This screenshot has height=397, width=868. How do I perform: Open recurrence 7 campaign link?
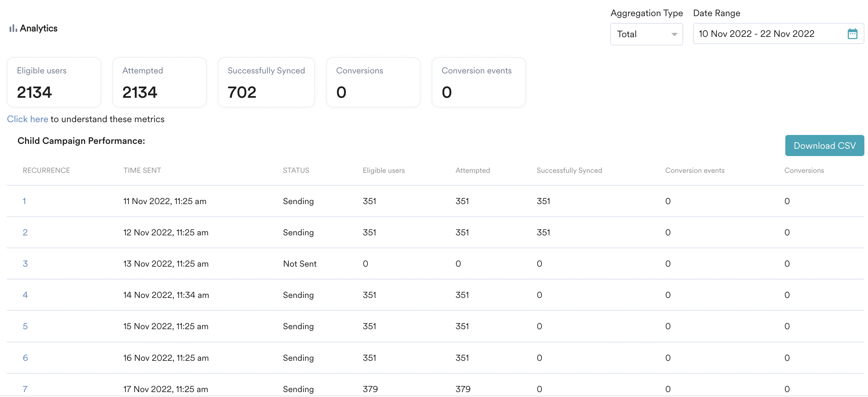pos(25,389)
